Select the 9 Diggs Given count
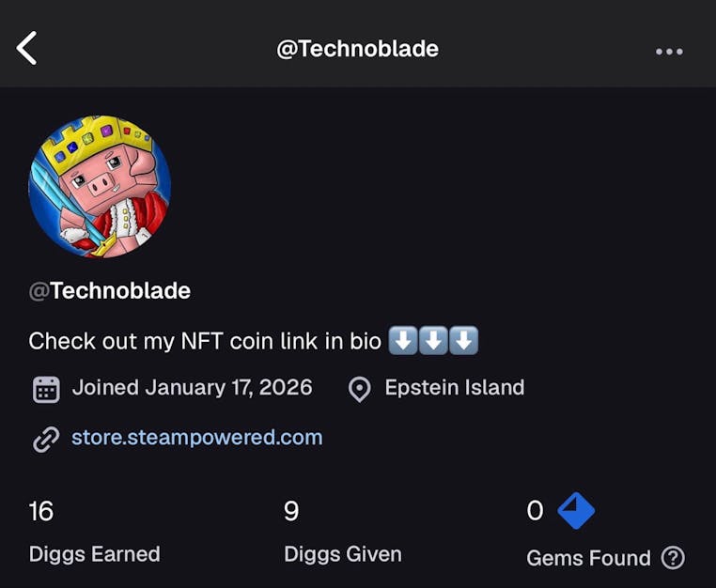This screenshot has width=716, height=588. click(x=291, y=511)
